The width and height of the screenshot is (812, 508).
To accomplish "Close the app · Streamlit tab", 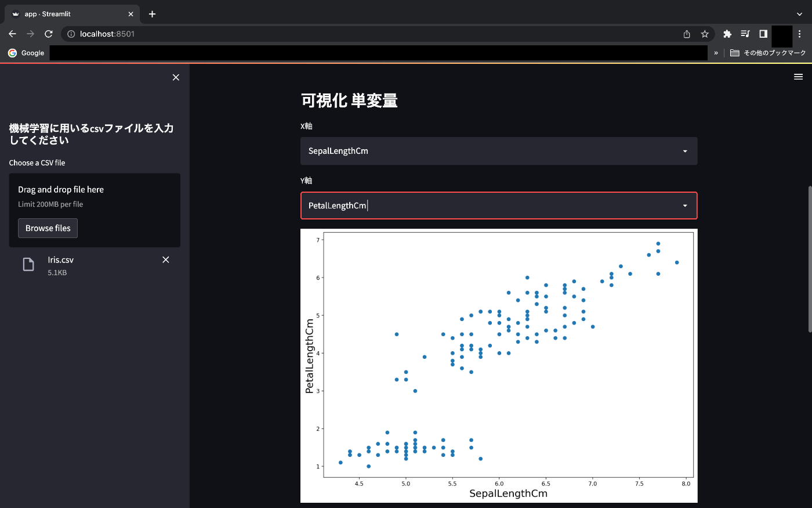I will coord(130,14).
